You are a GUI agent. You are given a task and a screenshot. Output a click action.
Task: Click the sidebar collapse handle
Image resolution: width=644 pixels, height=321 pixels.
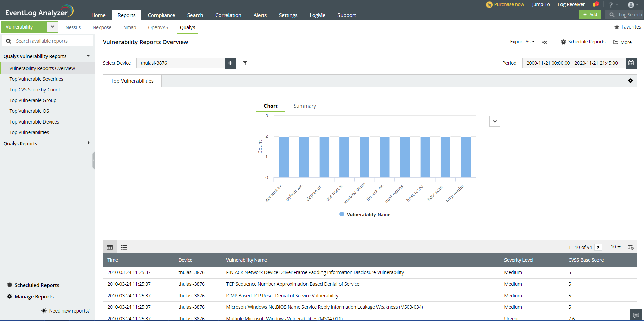[x=93, y=160]
